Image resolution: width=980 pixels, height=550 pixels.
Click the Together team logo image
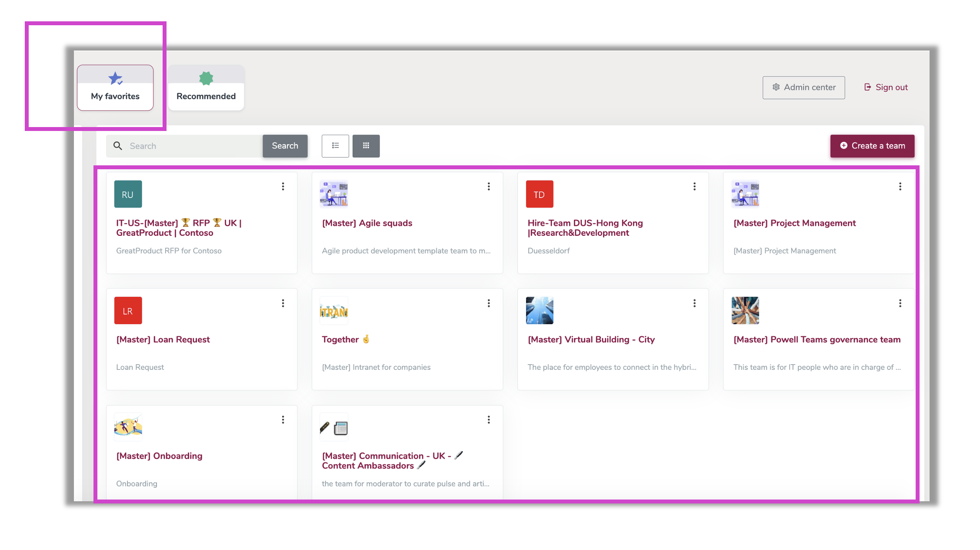(334, 311)
